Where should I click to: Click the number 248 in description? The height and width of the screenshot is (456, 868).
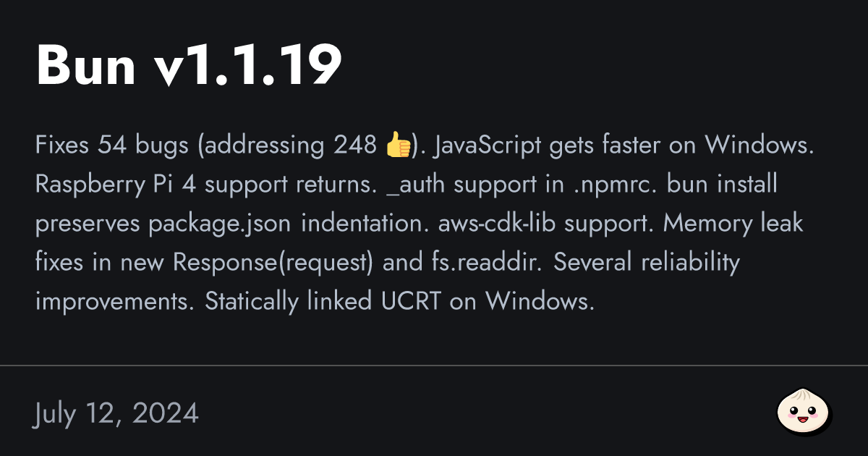point(354,145)
